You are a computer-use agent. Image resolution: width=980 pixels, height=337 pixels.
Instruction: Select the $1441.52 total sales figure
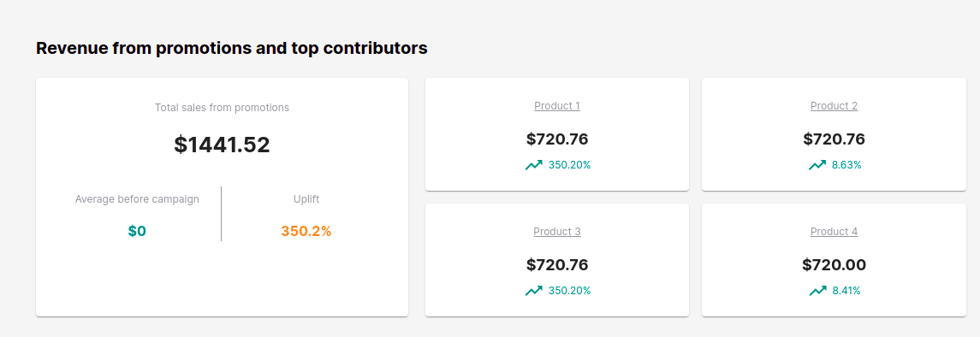click(222, 145)
